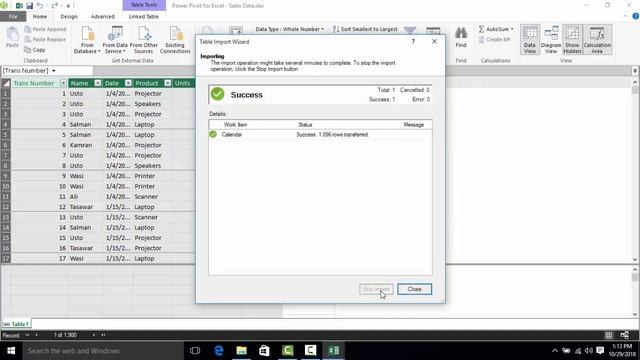Screen dimensions: 640x360
Task: Click the Search the web and Windows box
Action: point(103,351)
